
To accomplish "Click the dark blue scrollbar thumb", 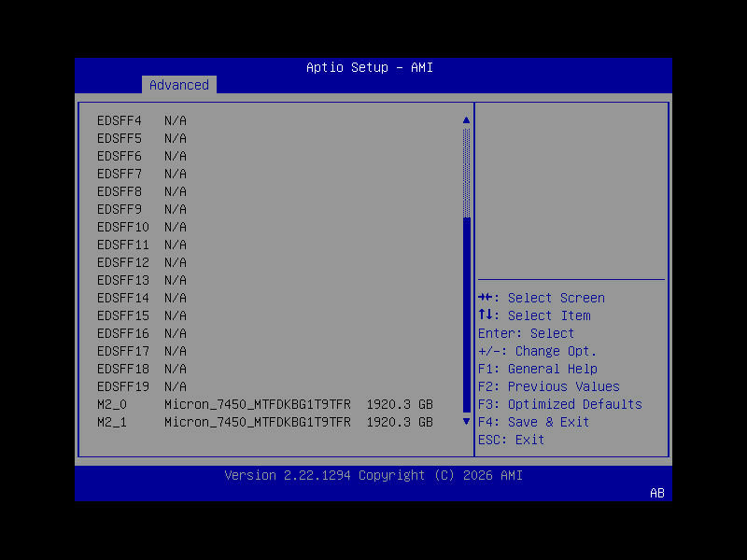I will click(466, 315).
